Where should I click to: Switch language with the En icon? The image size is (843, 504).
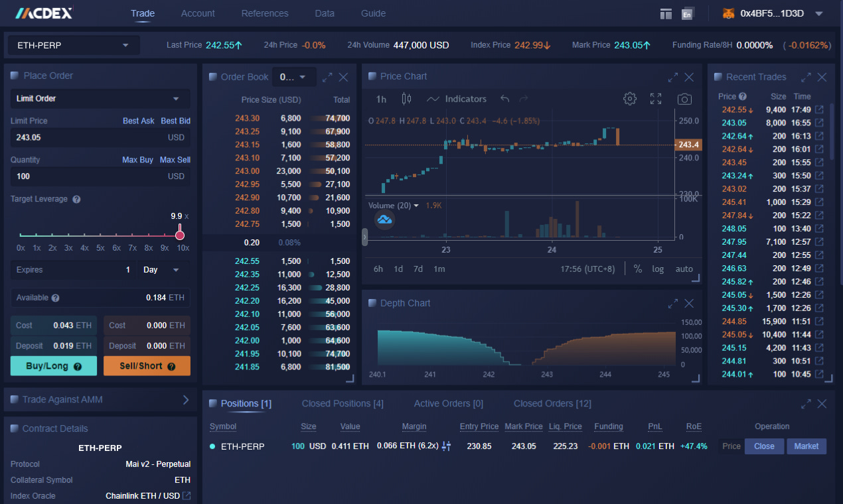click(x=687, y=13)
